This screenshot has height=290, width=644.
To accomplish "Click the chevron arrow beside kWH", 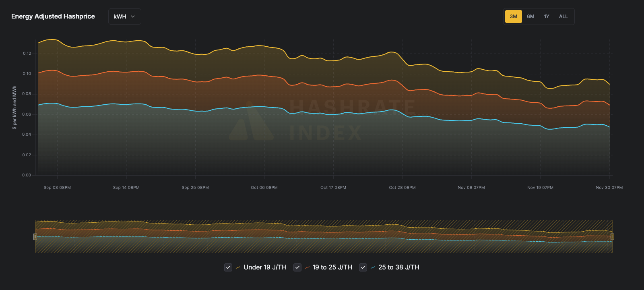I will 133,17.
